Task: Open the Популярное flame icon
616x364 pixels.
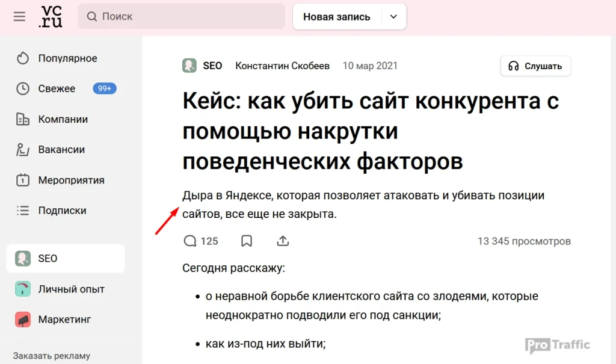Action: click(23, 58)
